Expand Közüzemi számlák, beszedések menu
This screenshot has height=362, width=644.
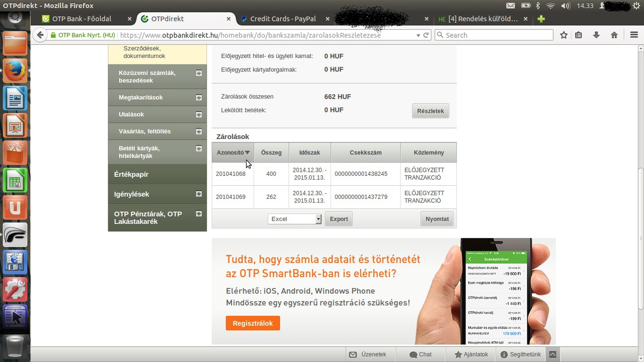click(x=199, y=73)
